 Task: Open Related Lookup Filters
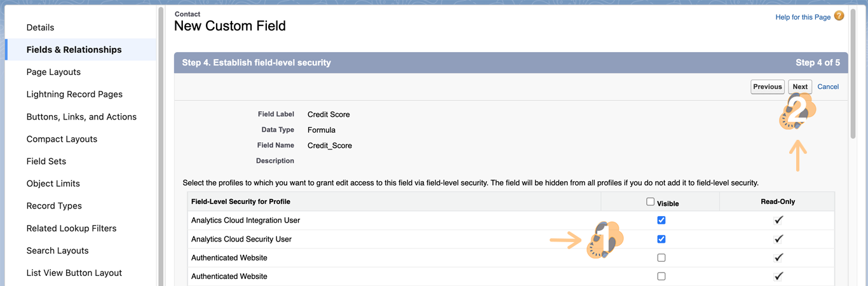tap(71, 228)
